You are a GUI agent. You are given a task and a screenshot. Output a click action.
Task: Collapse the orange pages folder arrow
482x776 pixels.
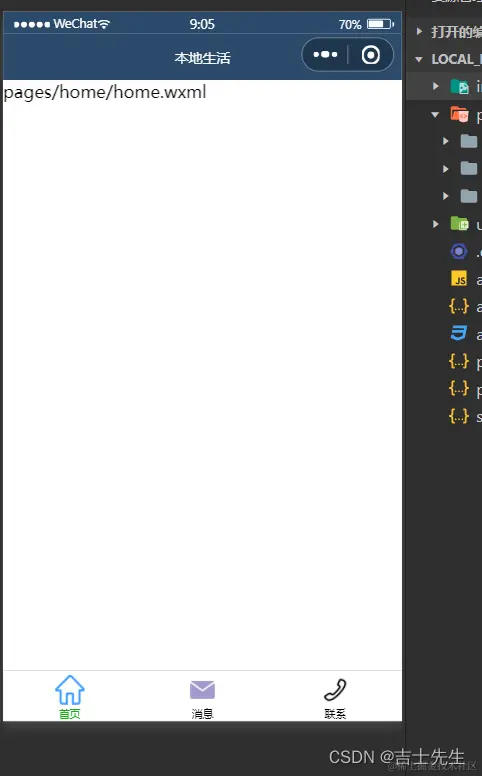tap(435, 114)
